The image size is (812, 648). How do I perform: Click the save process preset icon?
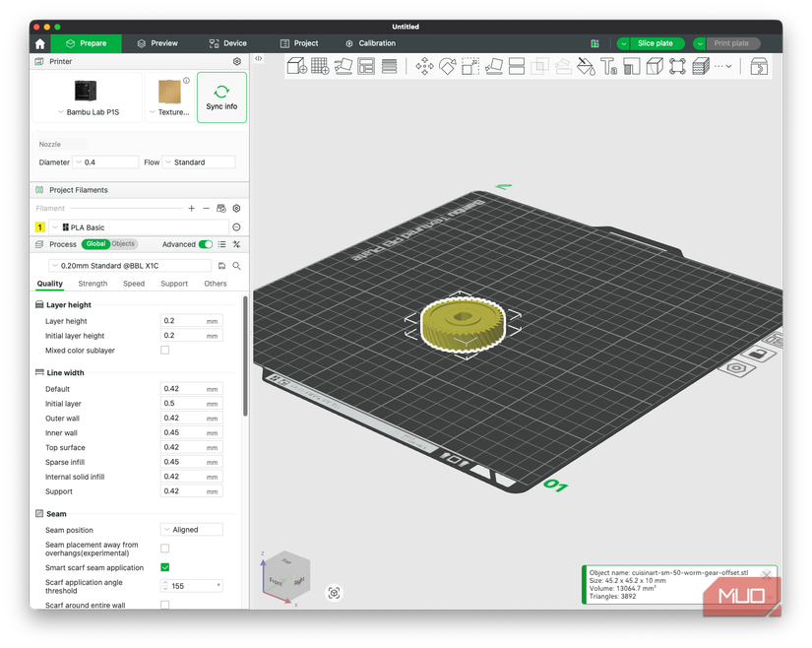pyautogui.click(x=221, y=266)
